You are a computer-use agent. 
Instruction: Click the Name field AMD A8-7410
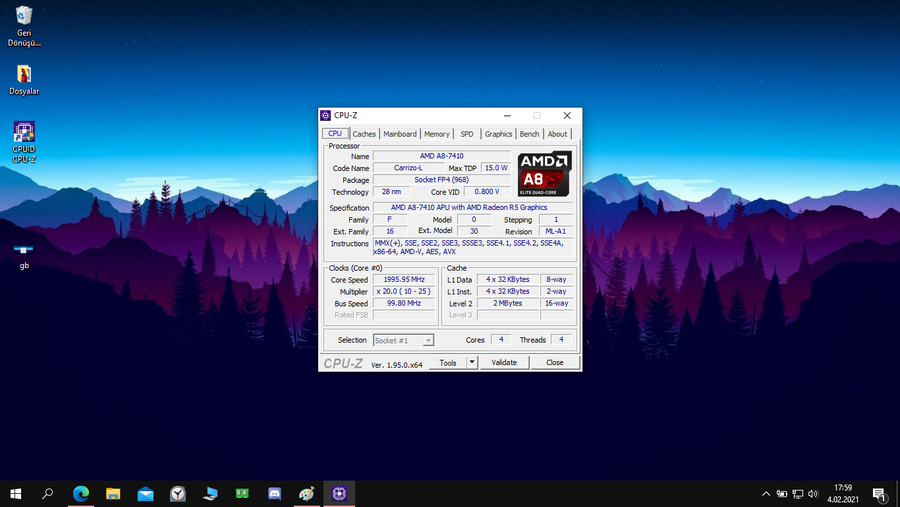click(441, 156)
